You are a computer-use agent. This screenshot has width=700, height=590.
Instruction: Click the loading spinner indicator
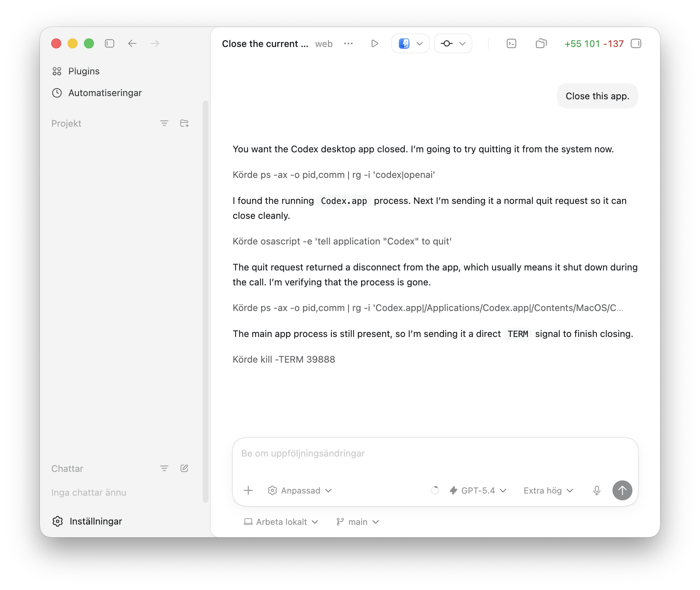[x=435, y=490]
